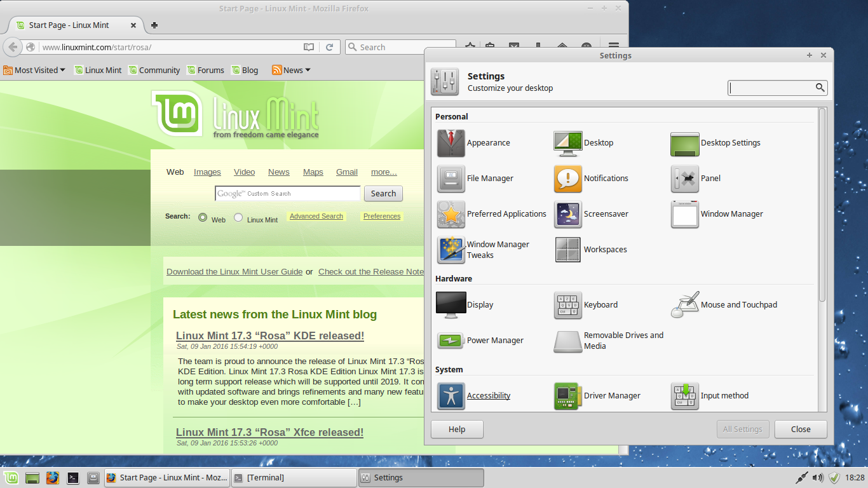Open File Manager settings
The height and width of the screenshot is (488, 868).
475,179
